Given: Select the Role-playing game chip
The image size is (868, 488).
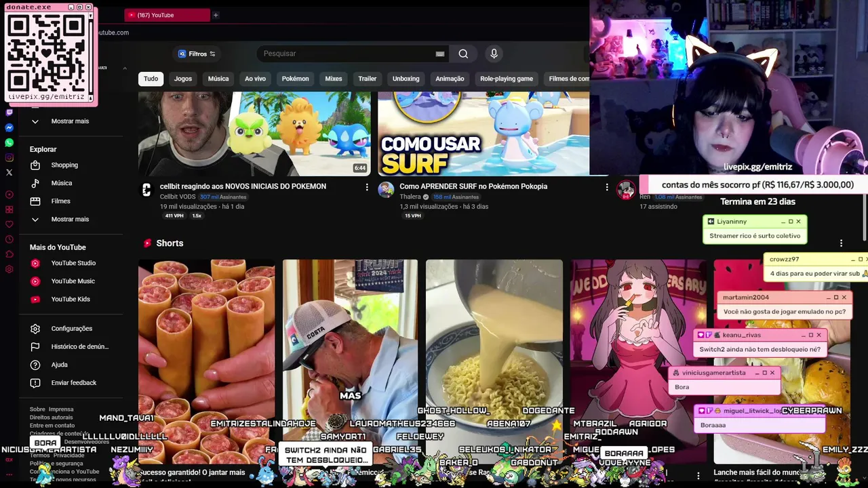Looking at the screenshot, I should [507, 79].
